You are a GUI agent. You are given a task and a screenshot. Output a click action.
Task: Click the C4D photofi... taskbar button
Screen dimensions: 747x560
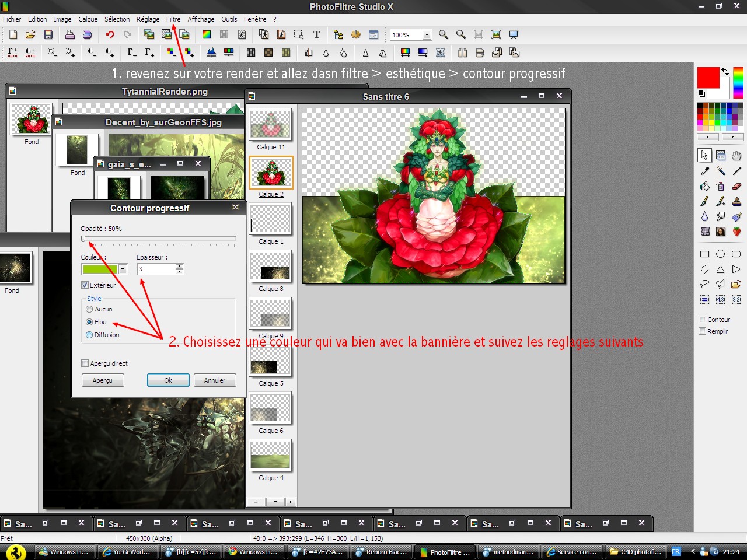pos(636,551)
